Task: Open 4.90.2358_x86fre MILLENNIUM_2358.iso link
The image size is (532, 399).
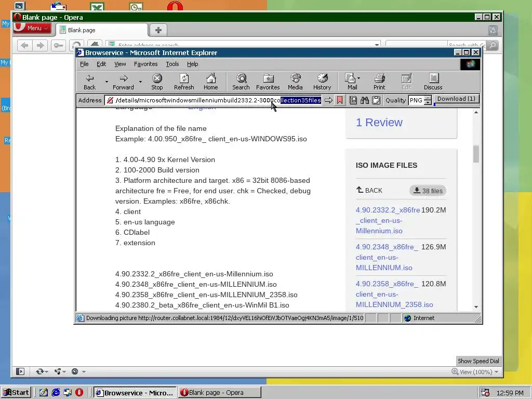Action: (394, 294)
